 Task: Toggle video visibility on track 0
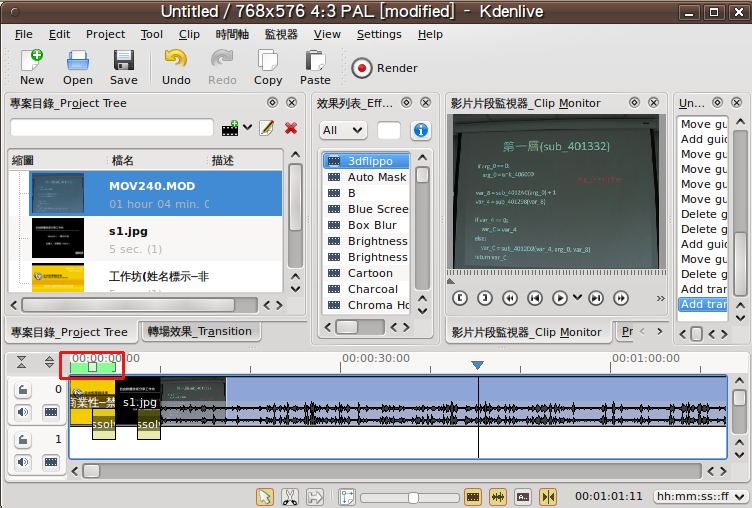coord(50,412)
